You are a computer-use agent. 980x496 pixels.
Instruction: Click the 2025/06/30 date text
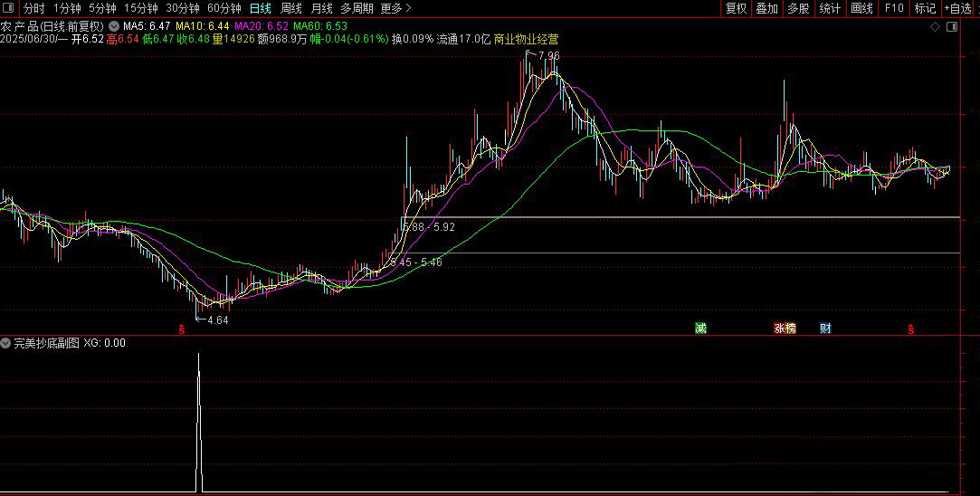(x=30, y=39)
